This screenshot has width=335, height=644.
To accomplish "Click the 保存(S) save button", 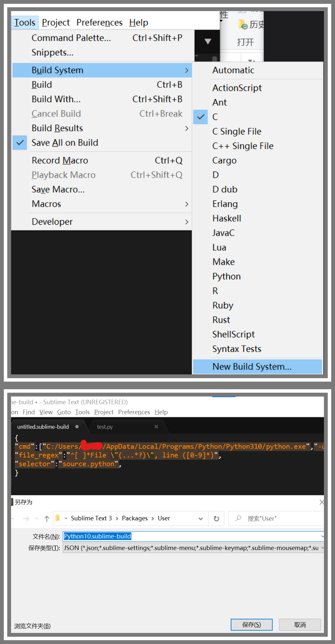I will click(251, 625).
